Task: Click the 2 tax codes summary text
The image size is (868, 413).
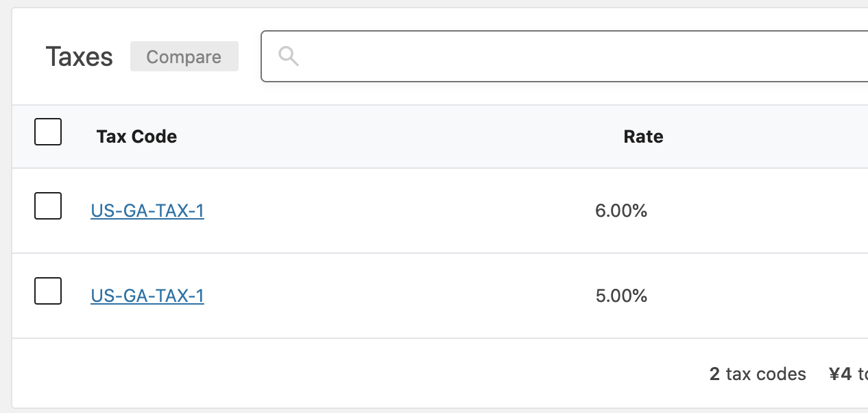Action: pos(757,374)
